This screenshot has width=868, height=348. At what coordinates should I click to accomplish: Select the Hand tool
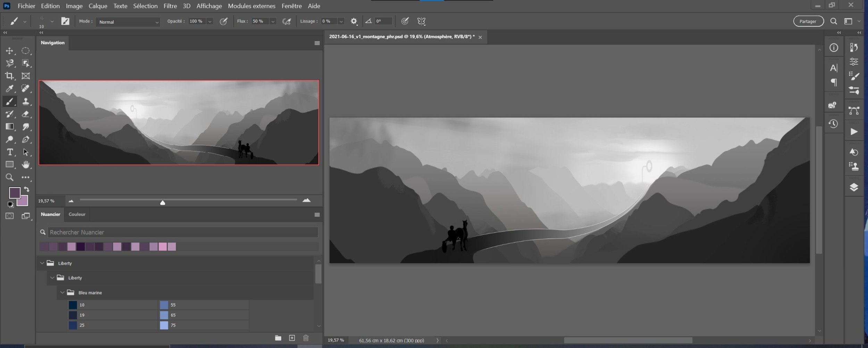pos(25,165)
